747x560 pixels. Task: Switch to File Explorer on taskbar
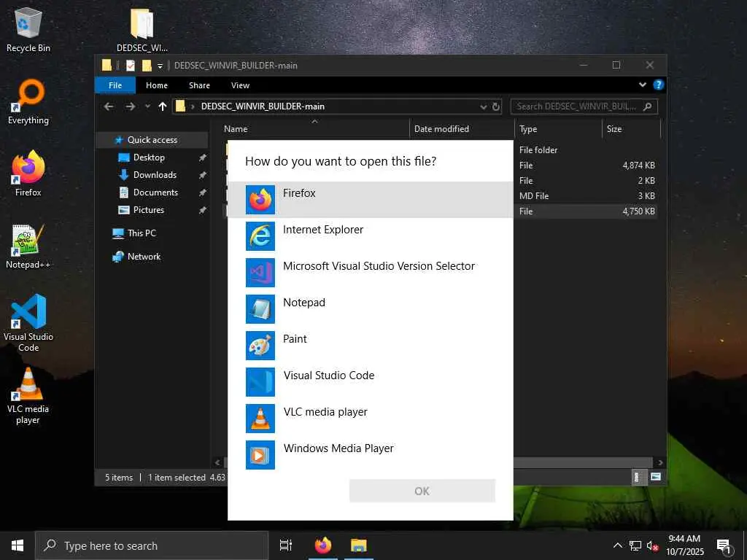click(359, 545)
